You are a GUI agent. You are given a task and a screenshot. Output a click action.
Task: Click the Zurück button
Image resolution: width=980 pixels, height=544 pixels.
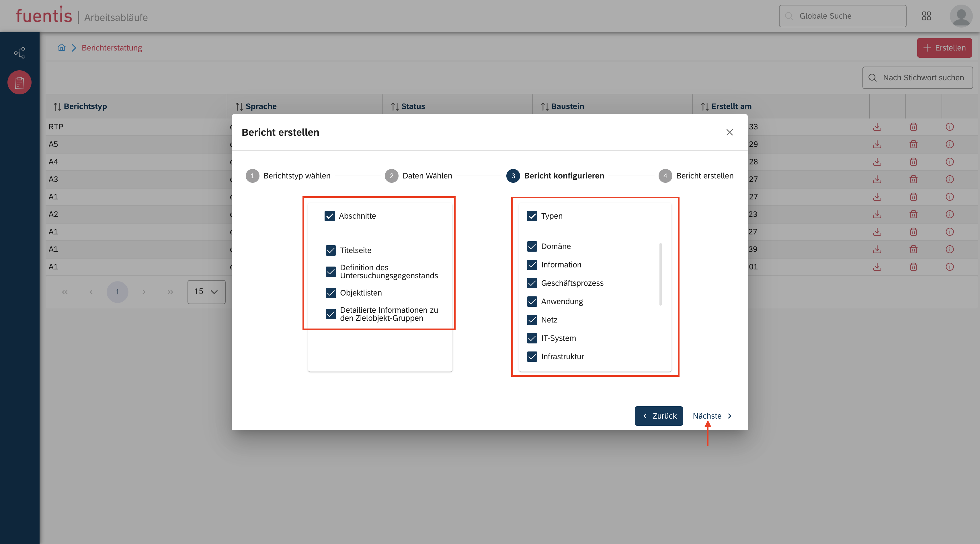(x=659, y=416)
